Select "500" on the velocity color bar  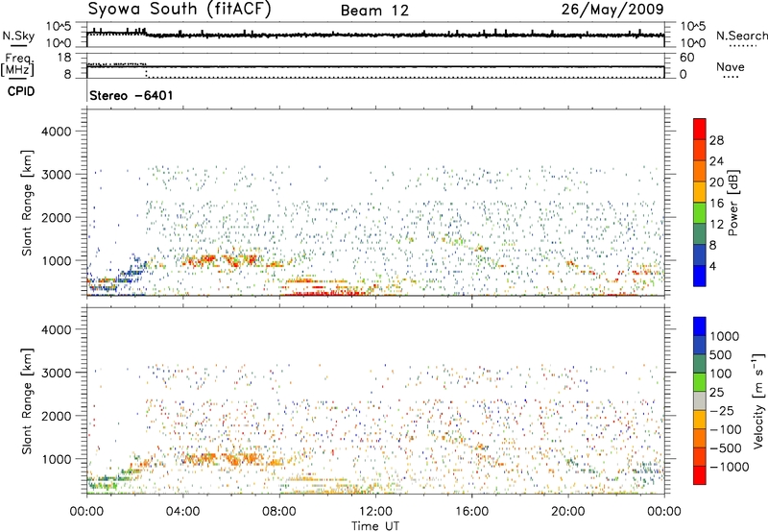[721, 355]
